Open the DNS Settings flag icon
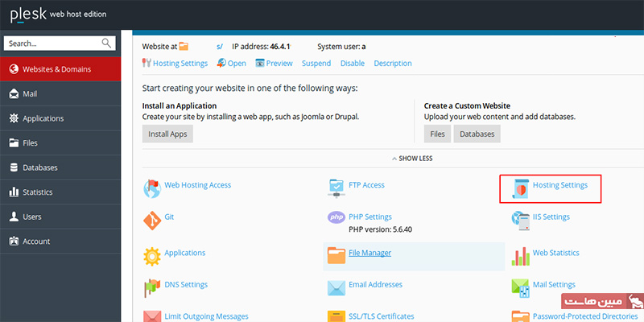The width and height of the screenshot is (644, 322). point(151,287)
